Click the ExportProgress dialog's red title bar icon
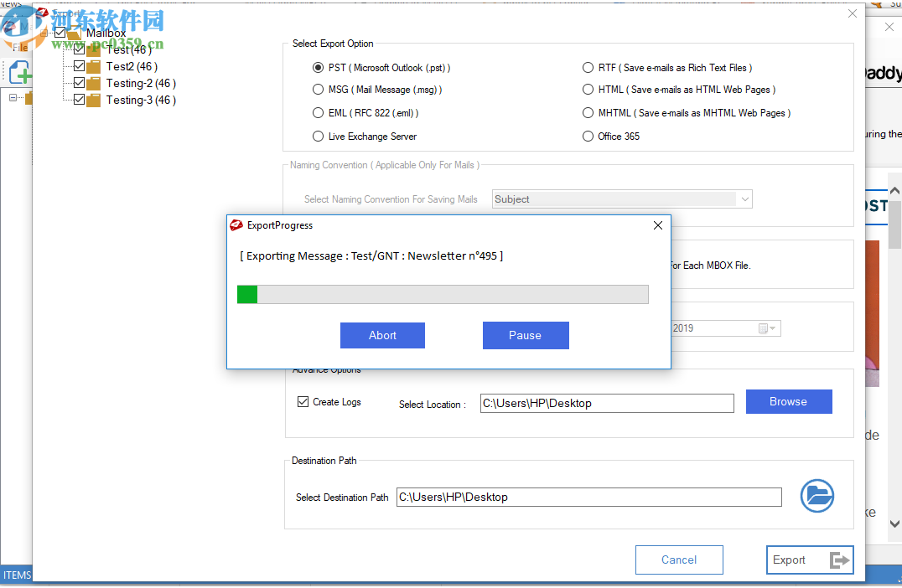 coord(236,225)
